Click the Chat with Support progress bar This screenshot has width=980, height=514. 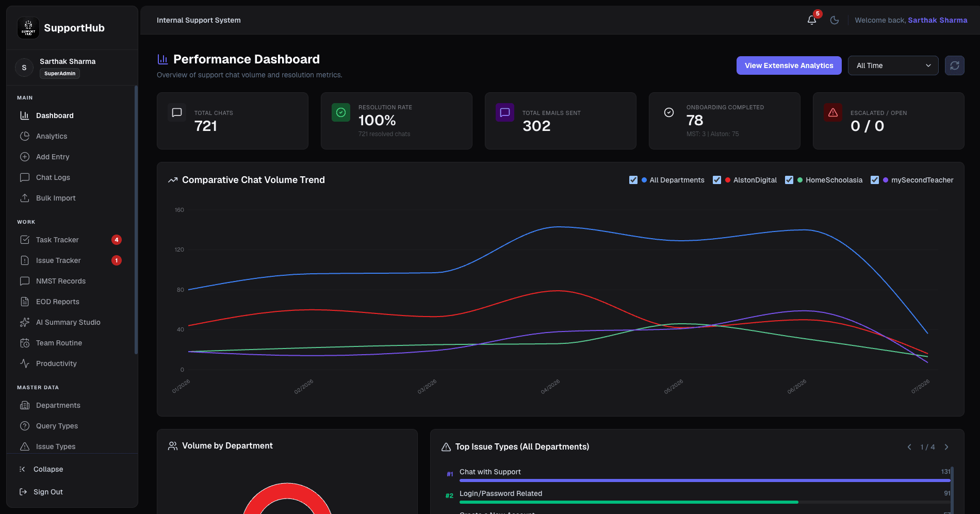pos(705,480)
